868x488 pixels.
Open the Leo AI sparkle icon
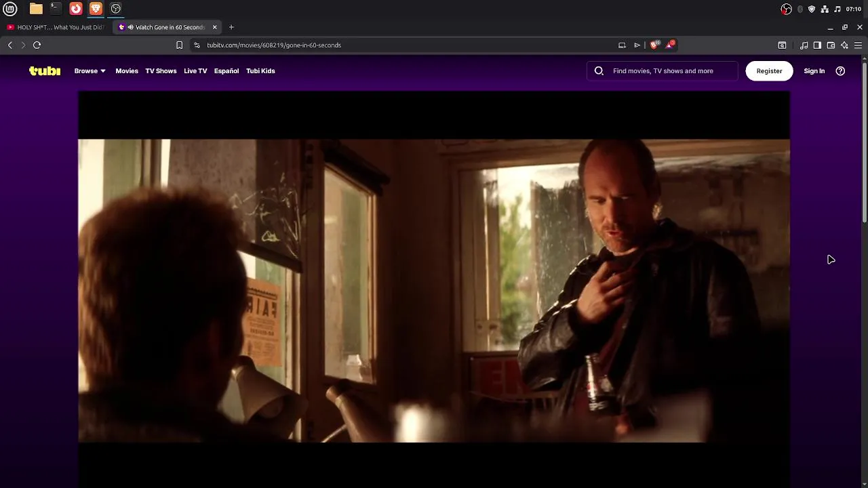844,45
